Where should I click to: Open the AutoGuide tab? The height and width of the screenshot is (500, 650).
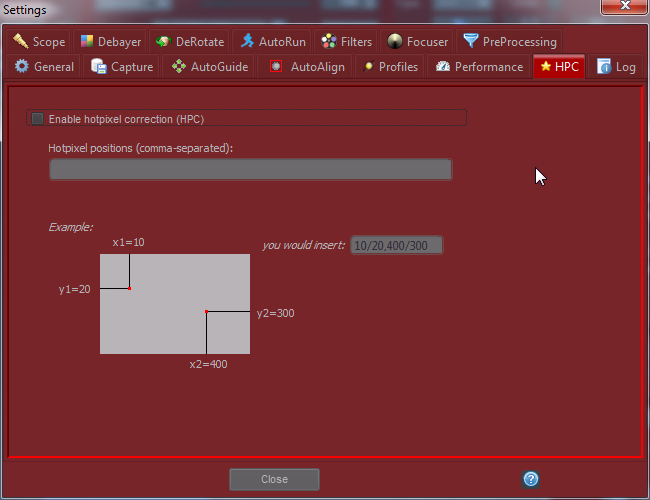pyautogui.click(x=209, y=67)
